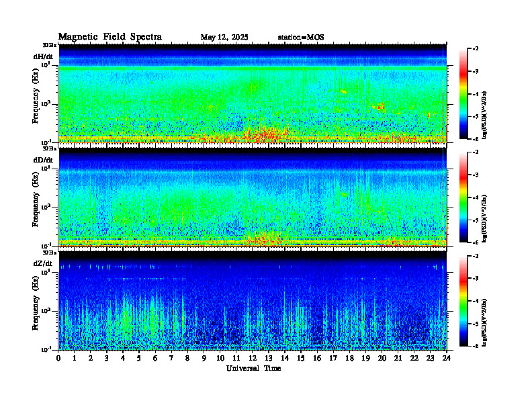Screen dimensions: 532x411
Task: Click the dD/dt spectrogram plot
Action: click(253, 197)
